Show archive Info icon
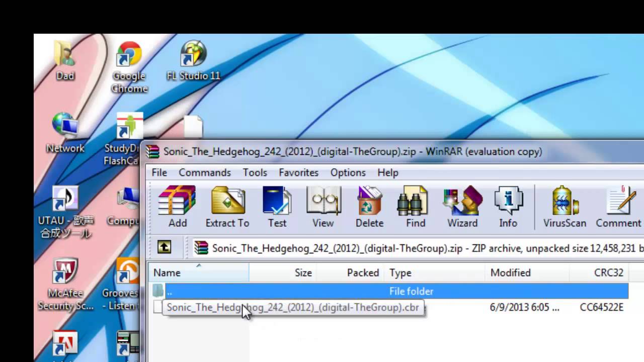Viewport: 644px width, 362px height. pos(508,207)
